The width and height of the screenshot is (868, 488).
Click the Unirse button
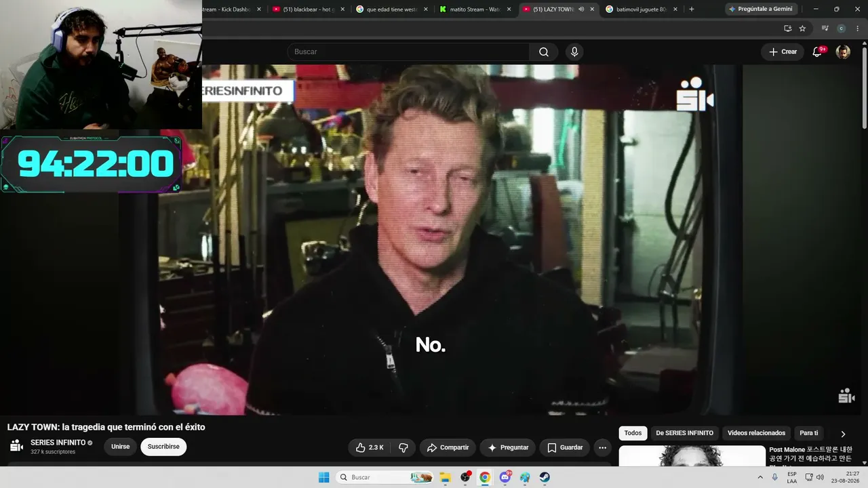click(120, 447)
